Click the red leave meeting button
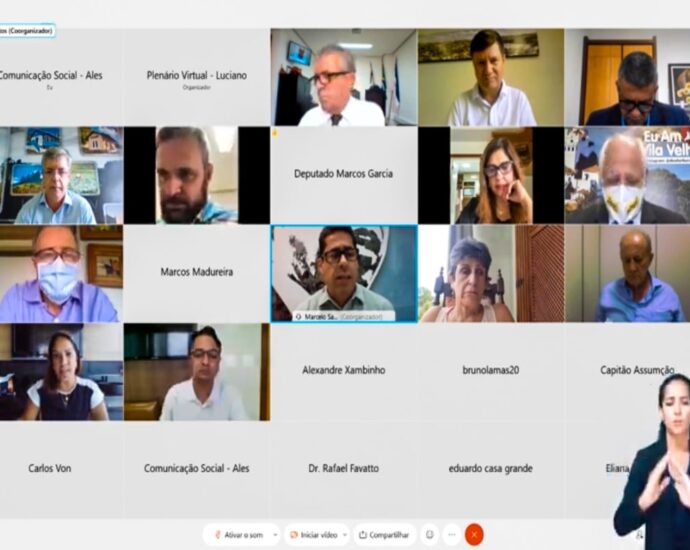 click(x=474, y=535)
